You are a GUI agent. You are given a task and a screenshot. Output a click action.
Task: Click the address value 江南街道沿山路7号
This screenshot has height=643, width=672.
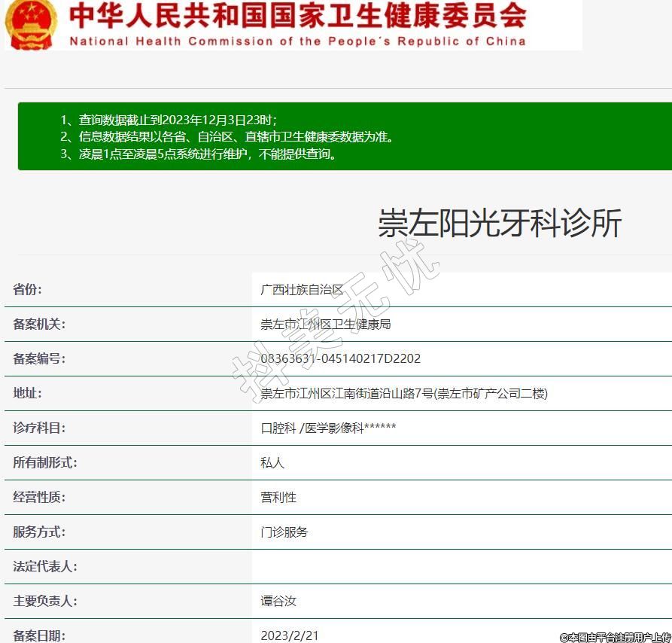[403, 394]
